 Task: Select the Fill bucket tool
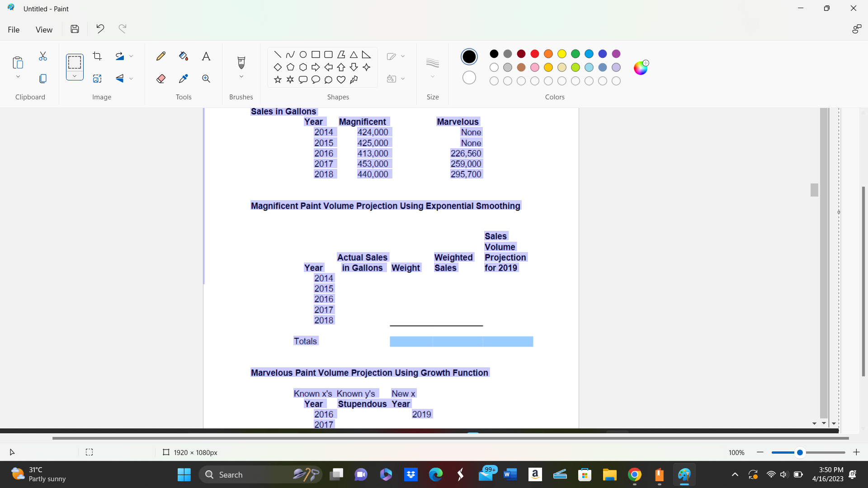(x=183, y=56)
